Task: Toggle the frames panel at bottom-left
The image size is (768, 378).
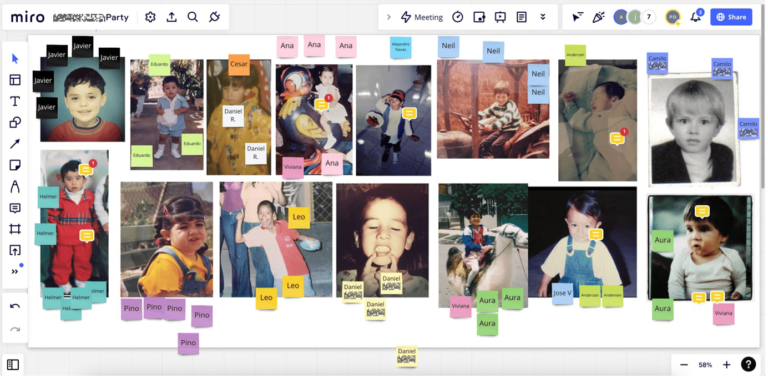Action: (13, 365)
